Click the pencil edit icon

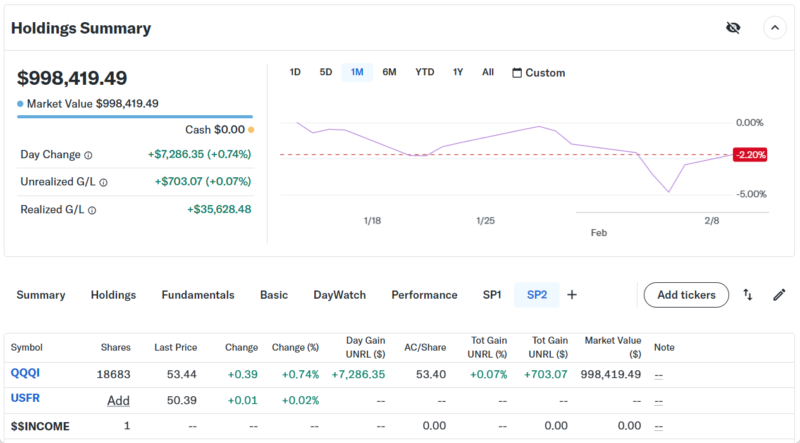(779, 295)
